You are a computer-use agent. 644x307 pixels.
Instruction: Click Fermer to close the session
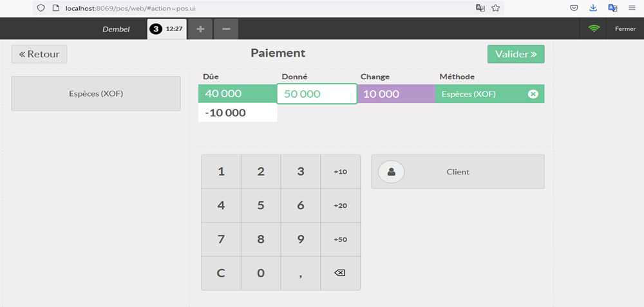tap(625, 28)
